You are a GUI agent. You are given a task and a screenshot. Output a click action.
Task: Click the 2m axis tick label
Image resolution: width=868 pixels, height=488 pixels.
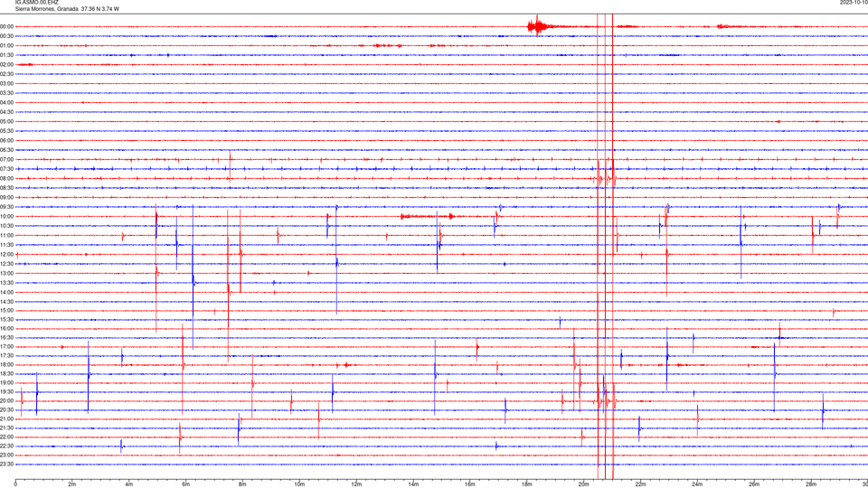[x=72, y=484]
